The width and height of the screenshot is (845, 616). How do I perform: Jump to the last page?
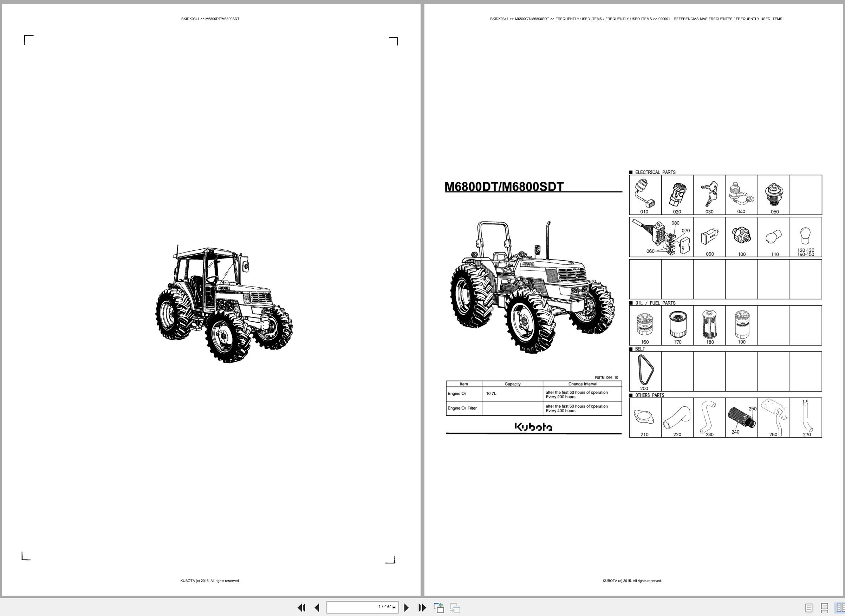tap(422, 608)
